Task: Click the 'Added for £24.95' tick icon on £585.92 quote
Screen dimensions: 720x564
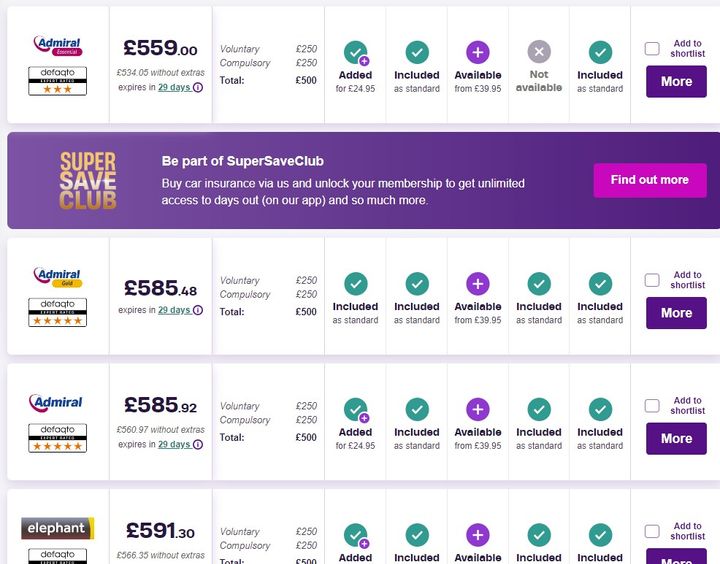Action: (355, 410)
